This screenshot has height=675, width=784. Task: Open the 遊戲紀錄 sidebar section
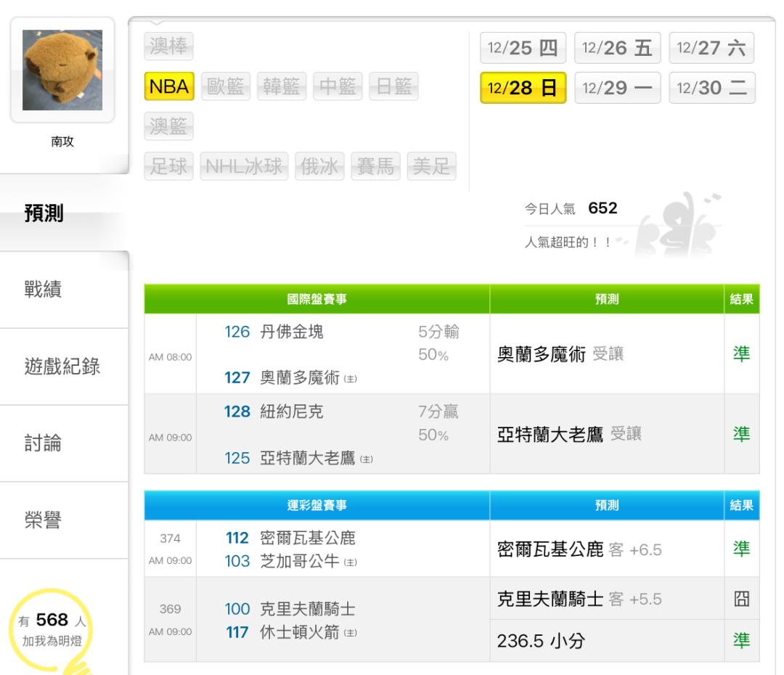pos(63,367)
